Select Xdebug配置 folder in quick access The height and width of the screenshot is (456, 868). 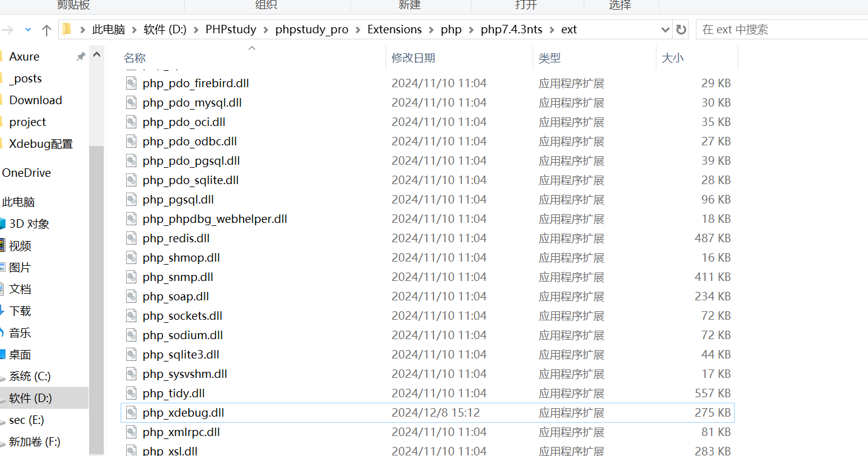point(41,144)
